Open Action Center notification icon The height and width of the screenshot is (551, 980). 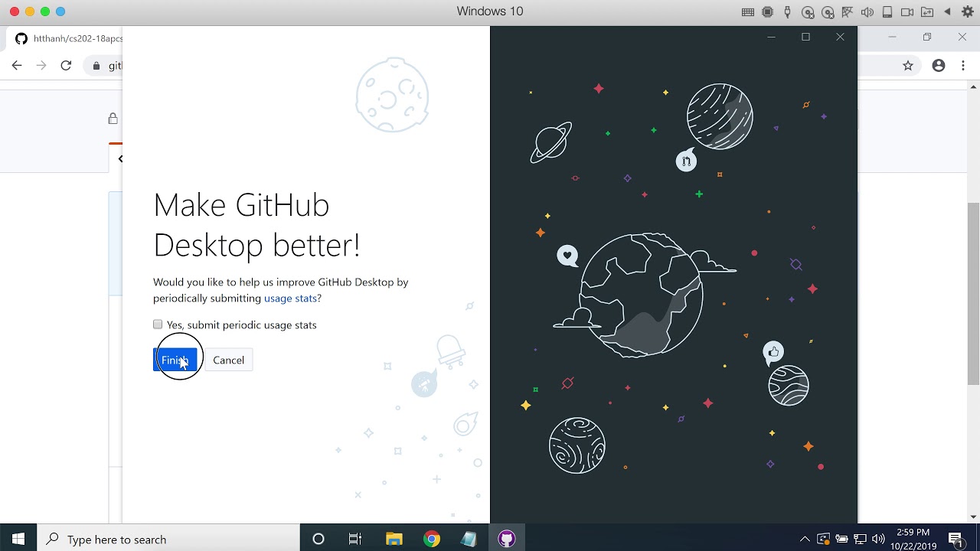pos(955,539)
